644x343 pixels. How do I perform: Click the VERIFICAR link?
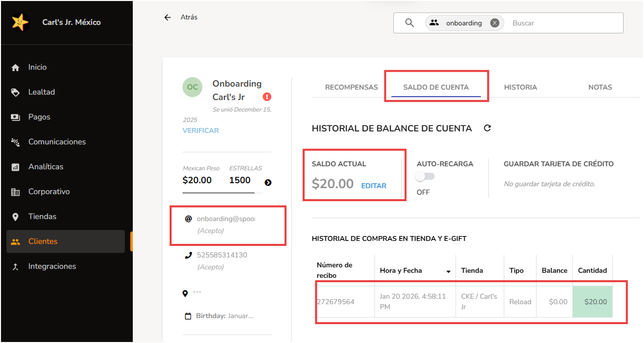point(200,130)
